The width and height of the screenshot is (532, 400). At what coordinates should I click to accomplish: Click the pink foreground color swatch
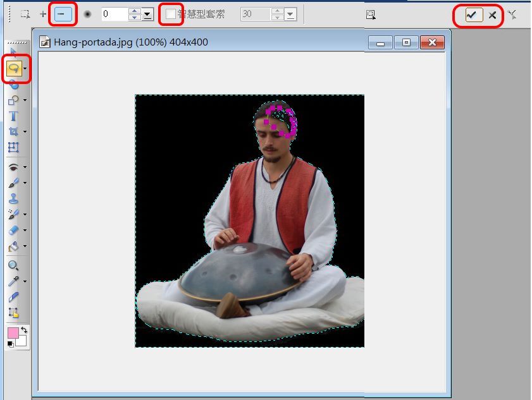13,333
